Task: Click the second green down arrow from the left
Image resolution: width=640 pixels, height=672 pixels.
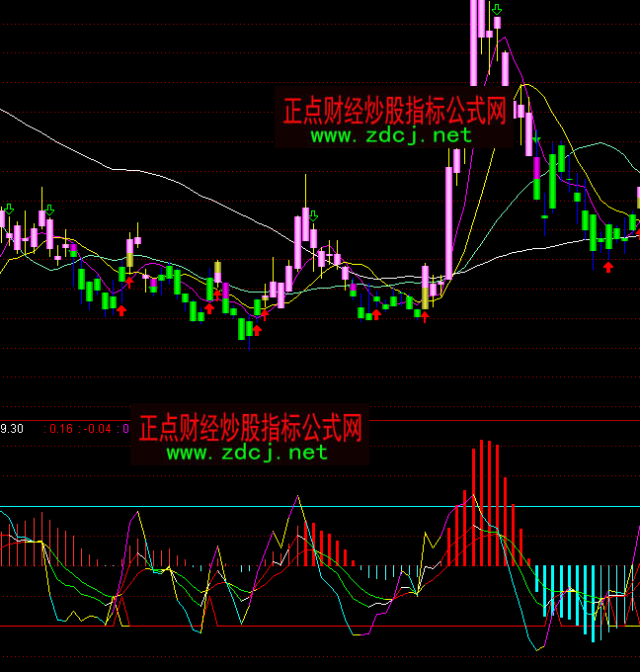Action: click(48, 210)
